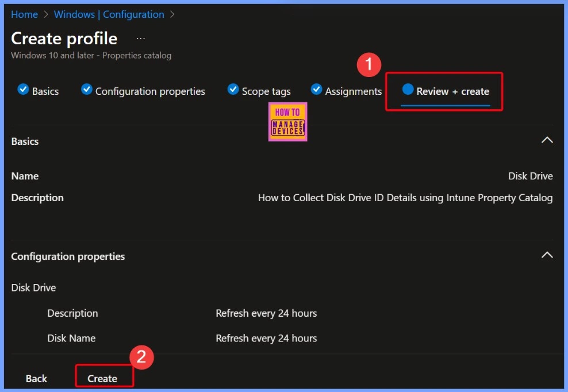Click the Configuration properties checkmark icon

(x=87, y=89)
